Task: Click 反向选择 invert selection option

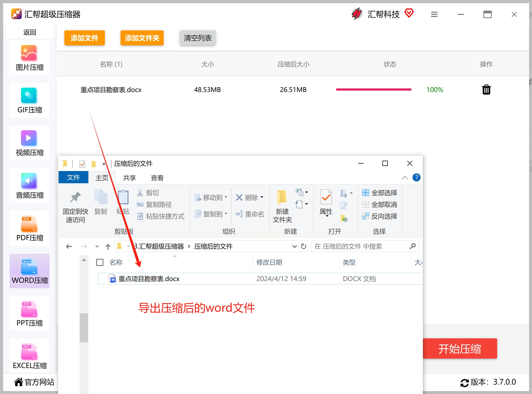Action: coord(380,216)
